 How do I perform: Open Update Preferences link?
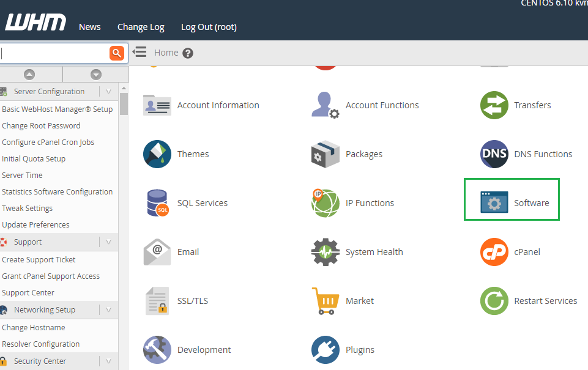point(35,225)
